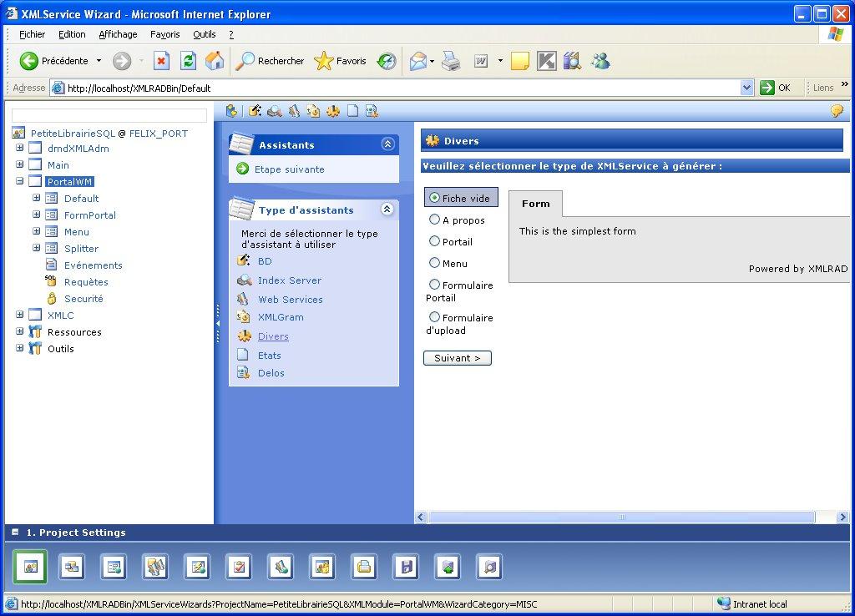The image size is (855, 616).
Task: Choose the Formulaire d'upload radio button
Action: [x=434, y=317]
